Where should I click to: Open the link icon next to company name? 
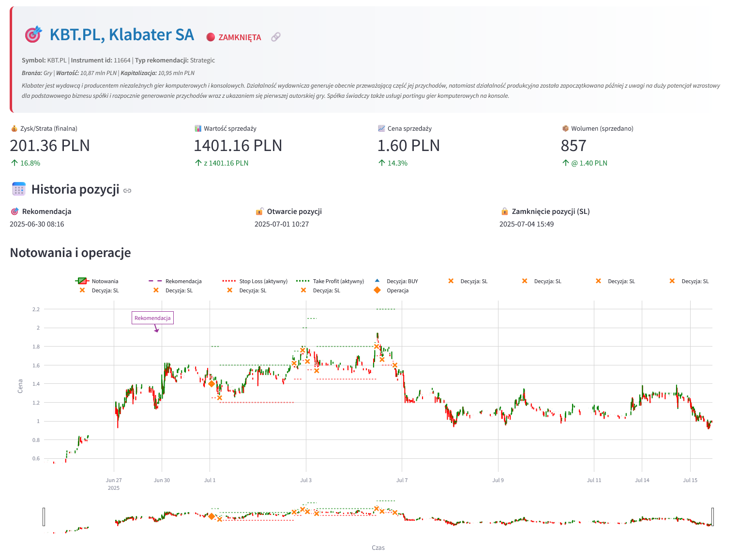275,36
